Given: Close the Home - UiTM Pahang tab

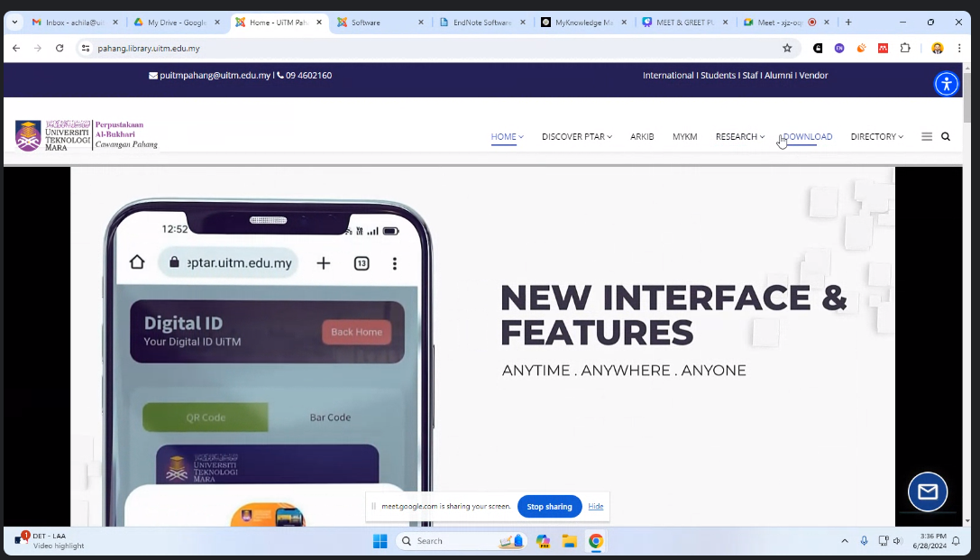Looking at the screenshot, I should (x=319, y=22).
